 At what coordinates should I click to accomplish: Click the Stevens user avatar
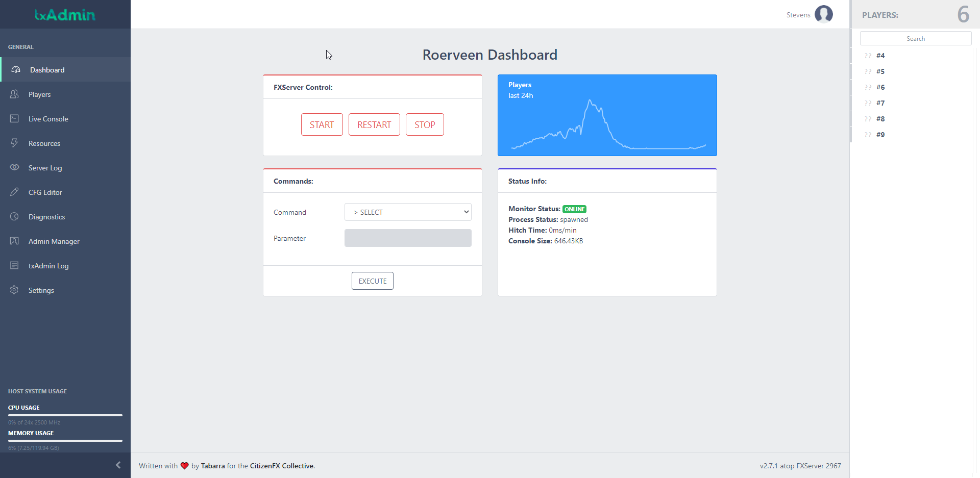(x=823, y=14)
